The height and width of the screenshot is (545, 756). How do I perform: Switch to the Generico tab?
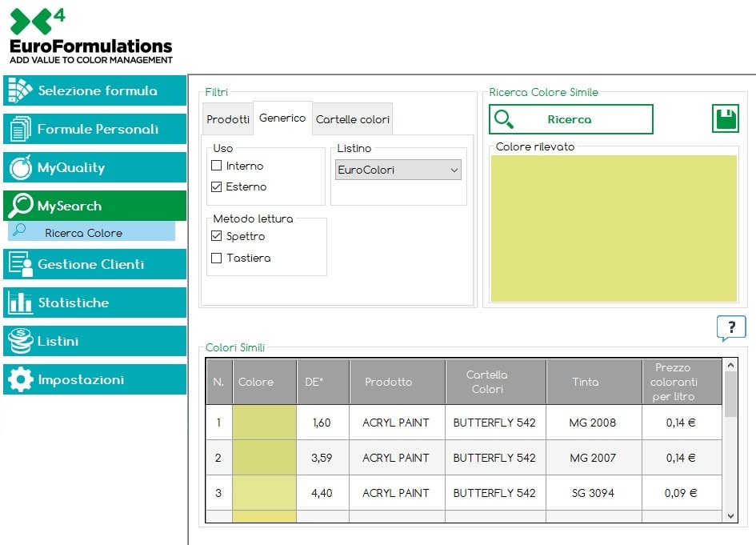pyautogui.click(x=282, y=118)
